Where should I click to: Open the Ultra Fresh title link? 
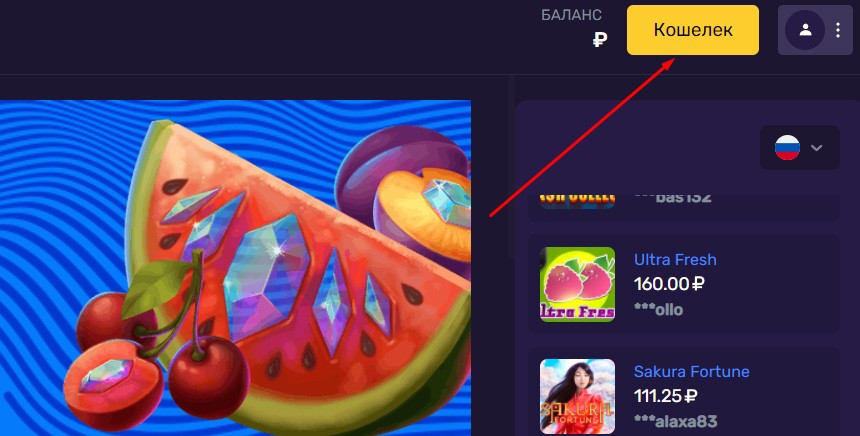coord(675,259)
